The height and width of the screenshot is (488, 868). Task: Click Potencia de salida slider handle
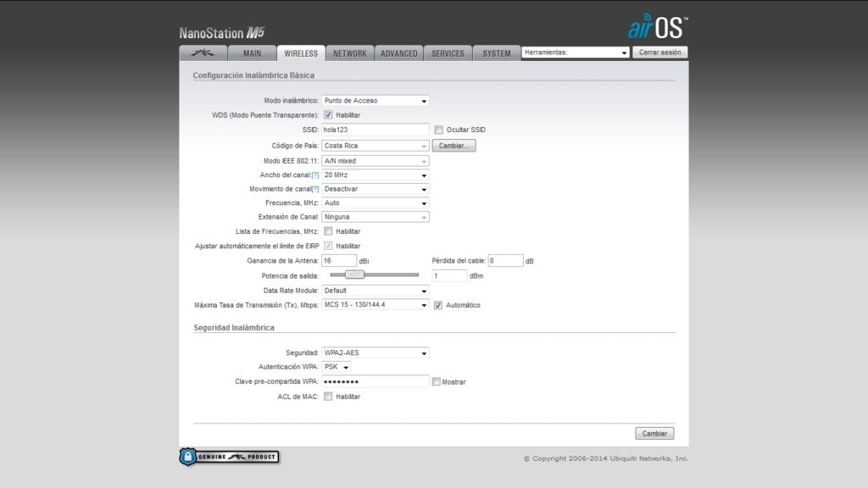point(355,274)
